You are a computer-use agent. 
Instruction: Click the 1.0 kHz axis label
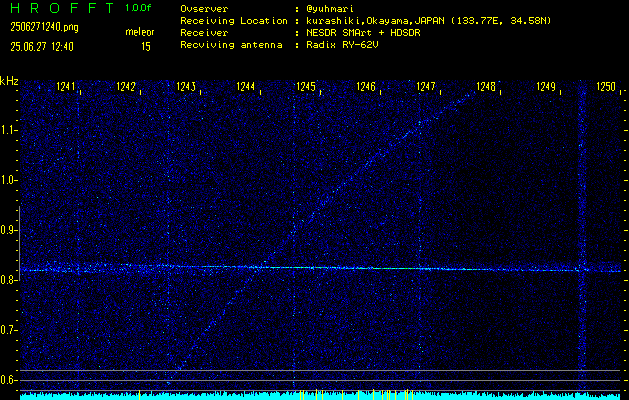pos(8,181)
